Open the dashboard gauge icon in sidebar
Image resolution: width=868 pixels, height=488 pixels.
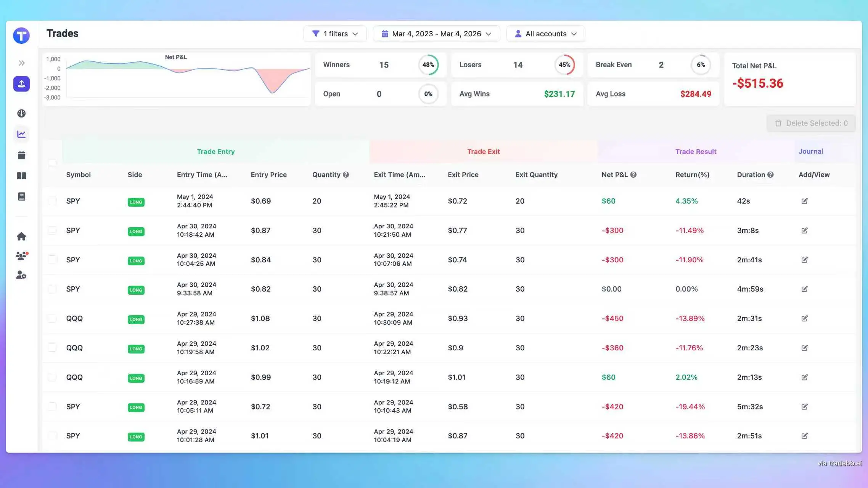[21, 113]
